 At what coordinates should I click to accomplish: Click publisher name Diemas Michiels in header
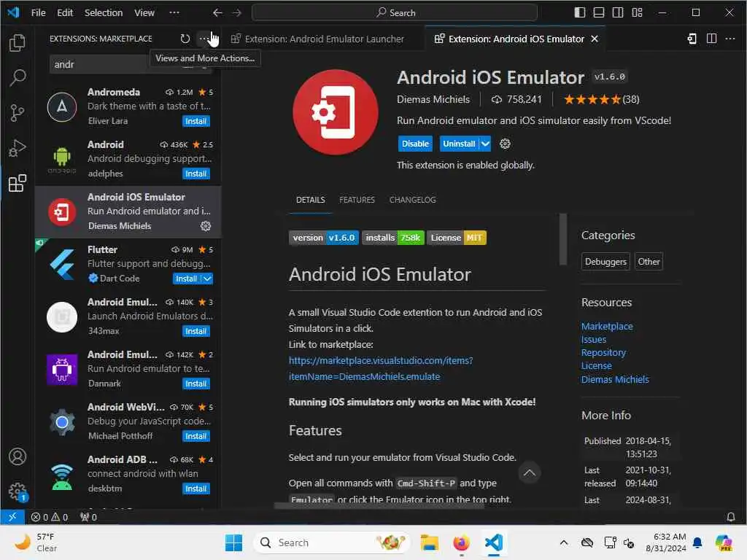pos(433,99)
